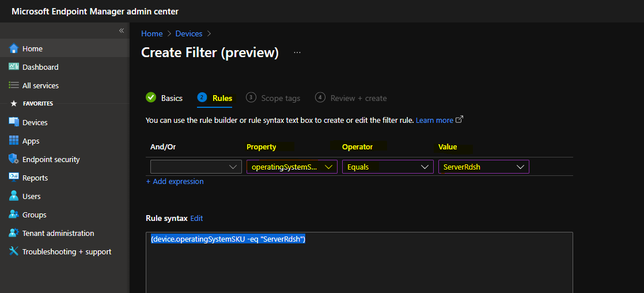Screen dimensions: 644x293
Task: Click the FAVORITES section label
Action: click(x=38, y=104)
